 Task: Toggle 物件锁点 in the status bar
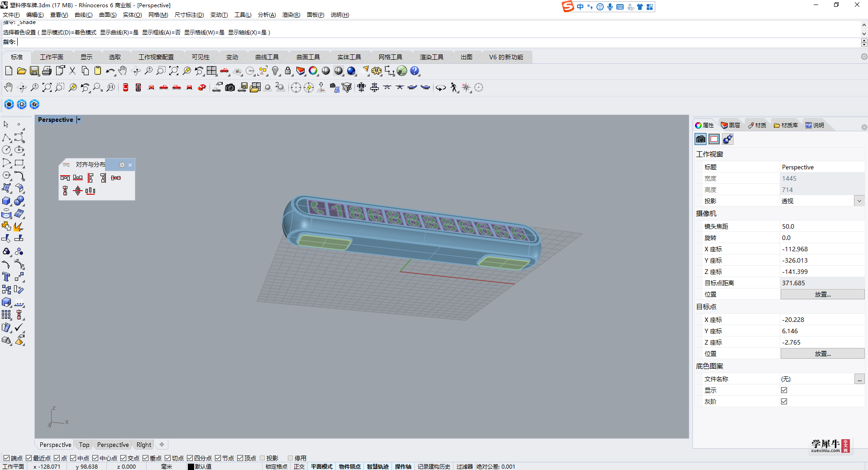pos(350,466)
